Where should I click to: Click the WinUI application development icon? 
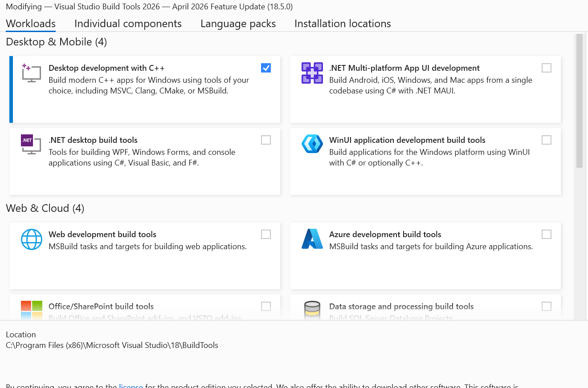click(312, 144)
